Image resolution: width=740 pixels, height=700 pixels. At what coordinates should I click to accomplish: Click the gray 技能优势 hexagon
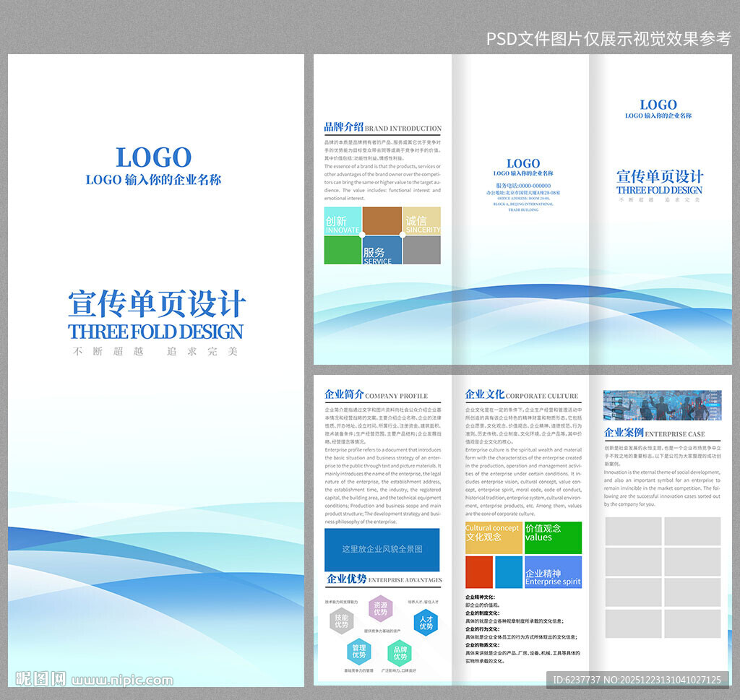pyautogui.click(x=342, y=621)
